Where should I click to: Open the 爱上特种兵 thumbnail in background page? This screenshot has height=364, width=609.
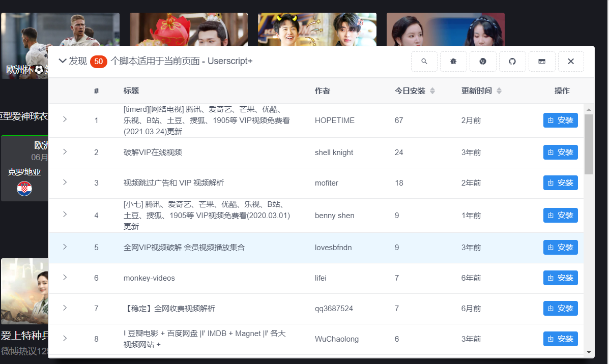(x=24, y=291)
